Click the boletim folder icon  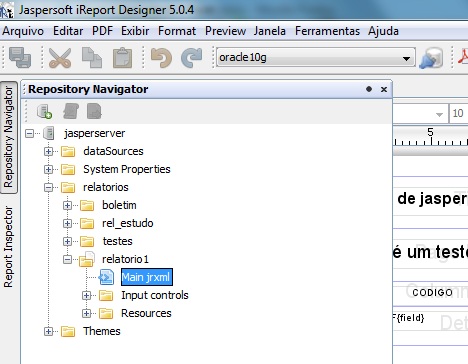[87, 205]
